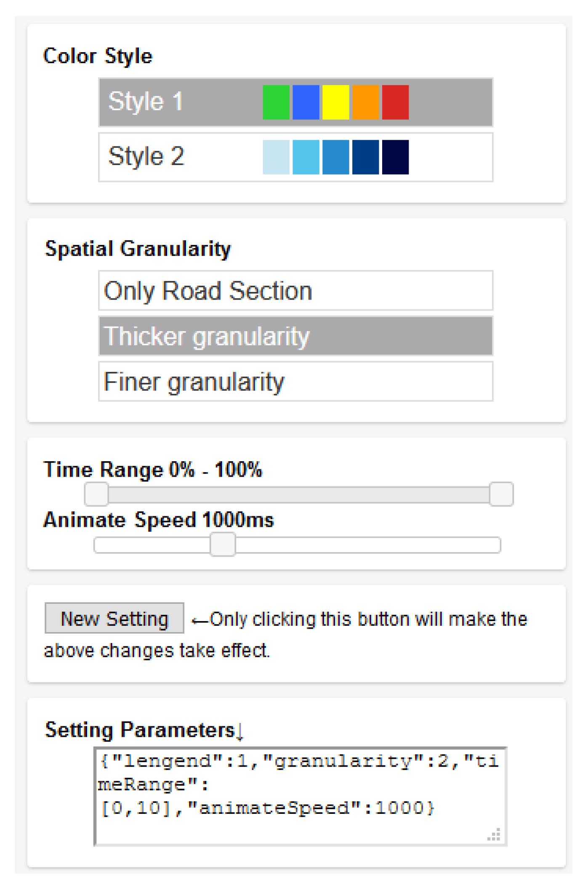
Task: Click the bright blue swatch in Style 1
Action: pos(306,102)
